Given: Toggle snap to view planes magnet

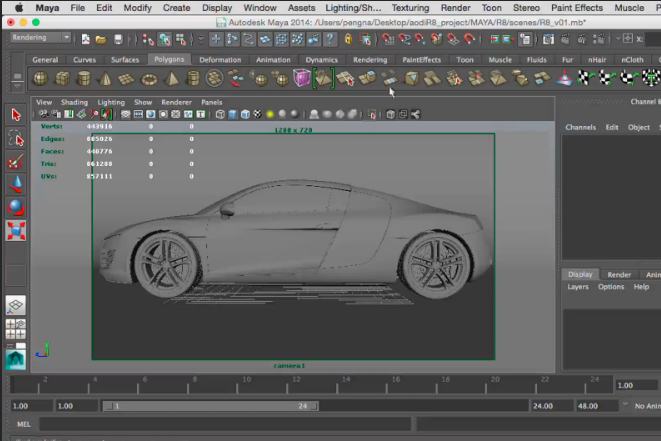Looking at the screenshot, I should pos(453,40).
